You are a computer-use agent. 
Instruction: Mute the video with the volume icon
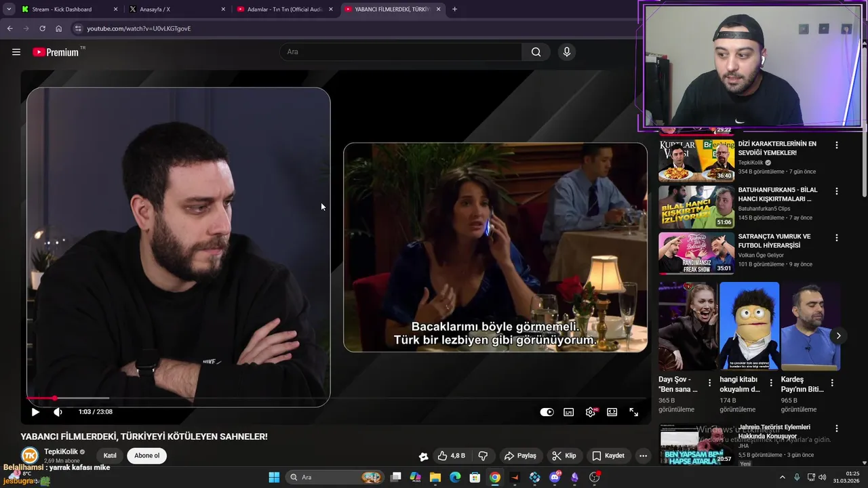click(58, 412)
